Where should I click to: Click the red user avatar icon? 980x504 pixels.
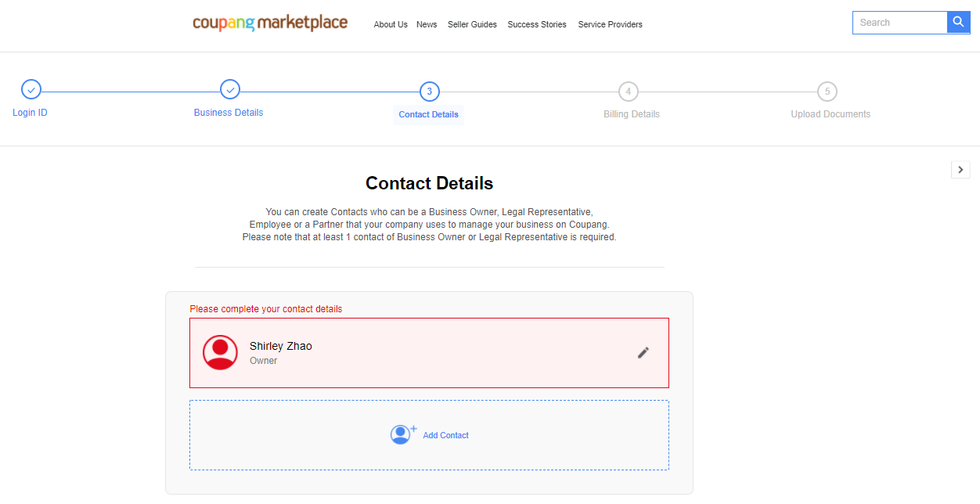coord(220,353)
